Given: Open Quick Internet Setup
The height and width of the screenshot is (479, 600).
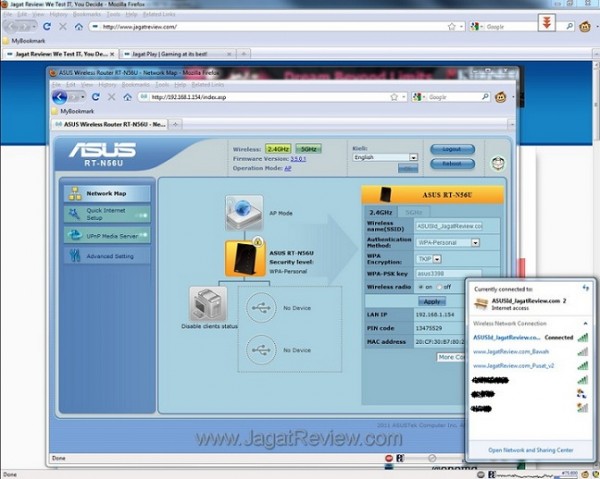Looking at the screenshot, I should [x=107, y=214].
